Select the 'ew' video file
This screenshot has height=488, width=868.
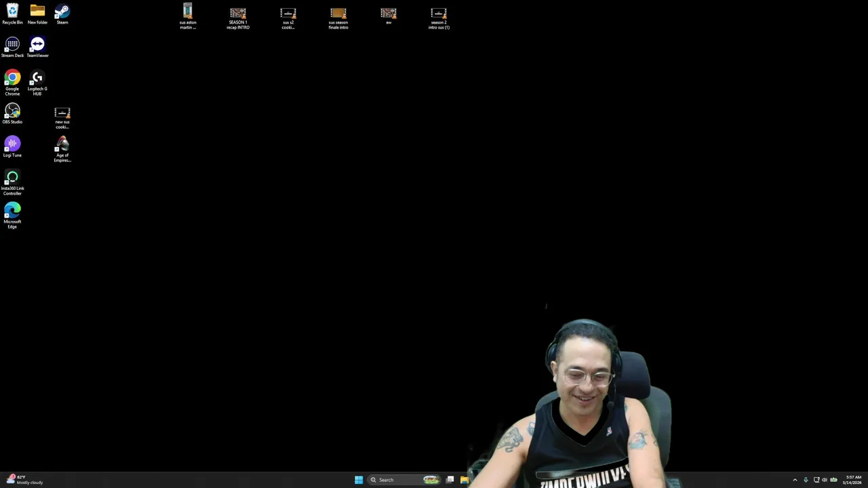(x=389, y=16)
